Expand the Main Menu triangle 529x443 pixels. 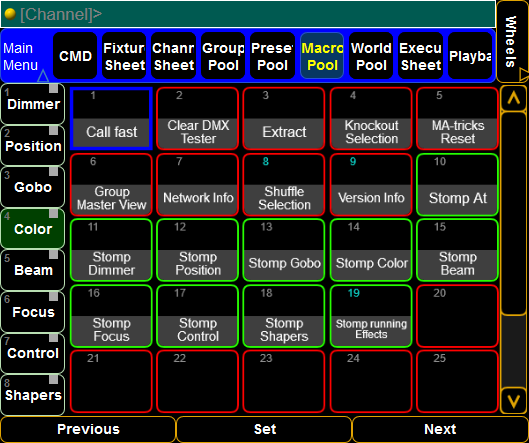(x=43, y=76)
